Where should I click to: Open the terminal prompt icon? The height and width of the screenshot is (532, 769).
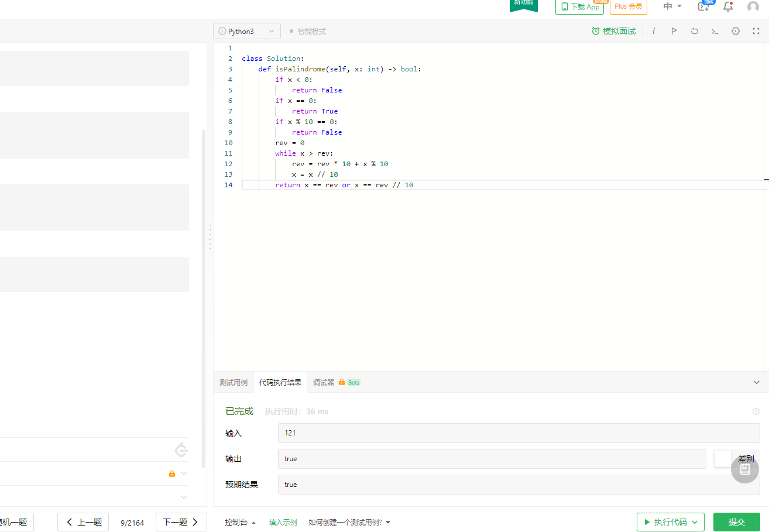click(715, 31)
